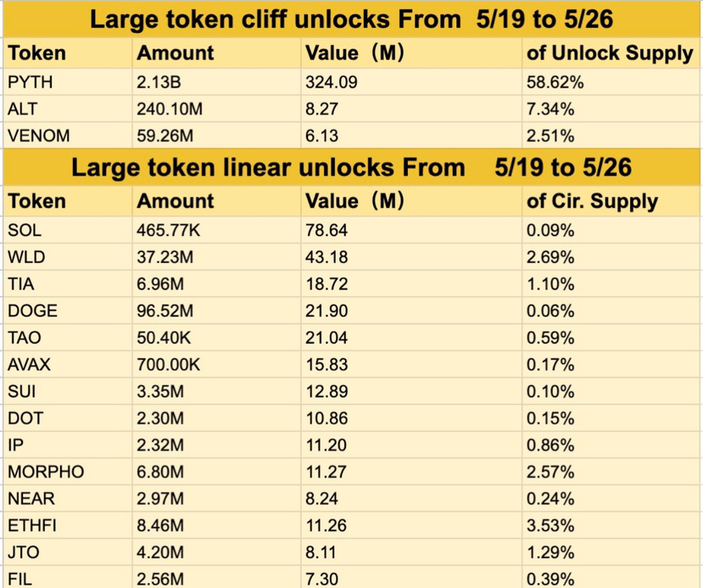Image resolution: width=703 pixels, height=588 pixels.
Task: Select the SOL token cell
Action: (x=68, y=230)
